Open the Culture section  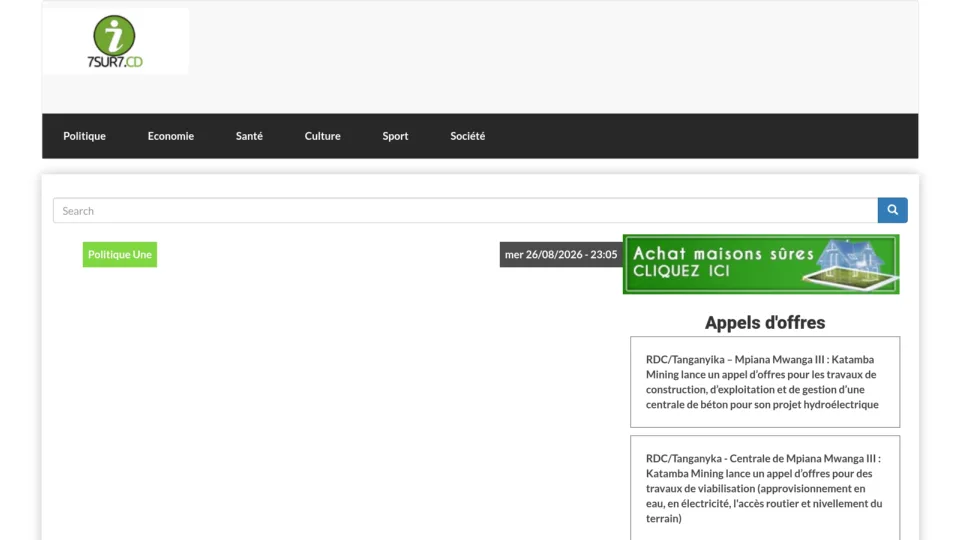323,136
